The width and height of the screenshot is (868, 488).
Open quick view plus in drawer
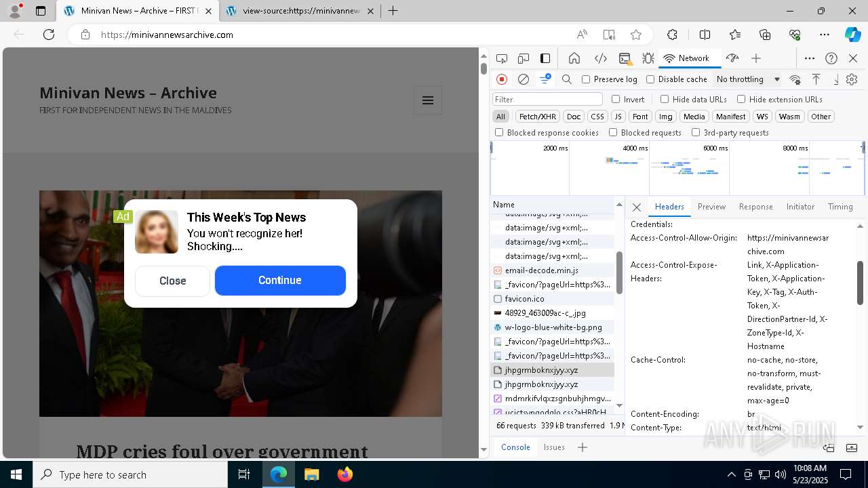(x=582, y=447)
